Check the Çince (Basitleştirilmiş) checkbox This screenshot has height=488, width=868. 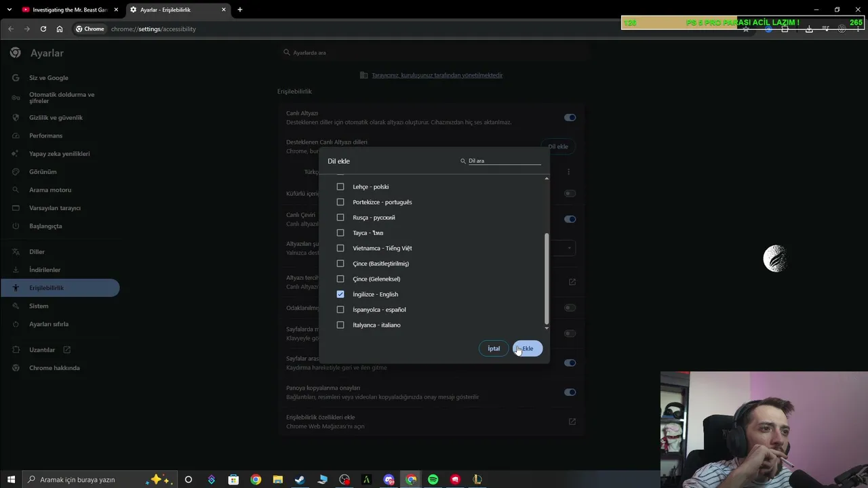click(x=340, y=264)
